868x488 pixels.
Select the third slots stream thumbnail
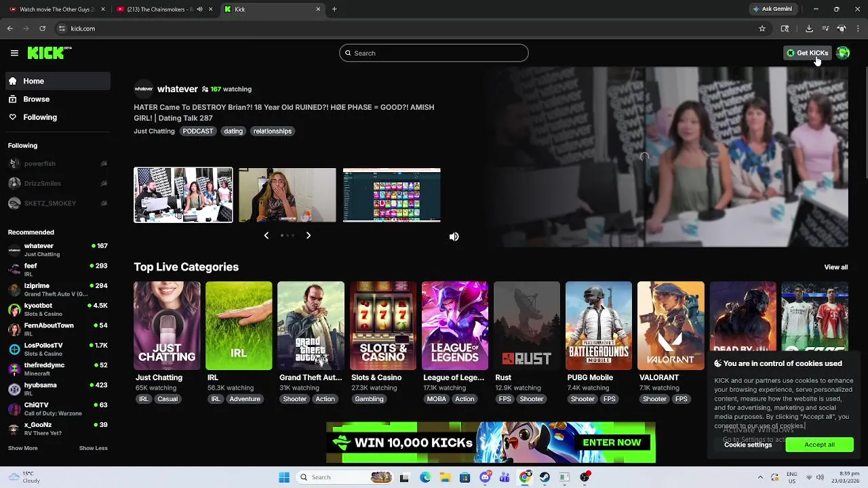(392, 195)
